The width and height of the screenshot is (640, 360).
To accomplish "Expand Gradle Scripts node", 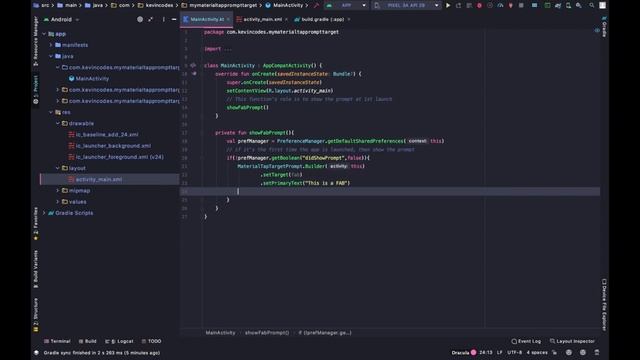I will click(x=44, y=213).
